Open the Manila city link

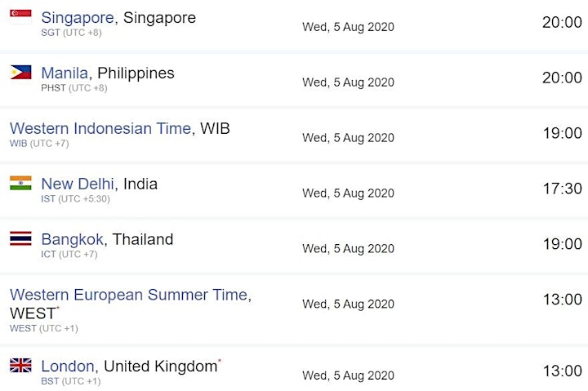coord(65,73)
